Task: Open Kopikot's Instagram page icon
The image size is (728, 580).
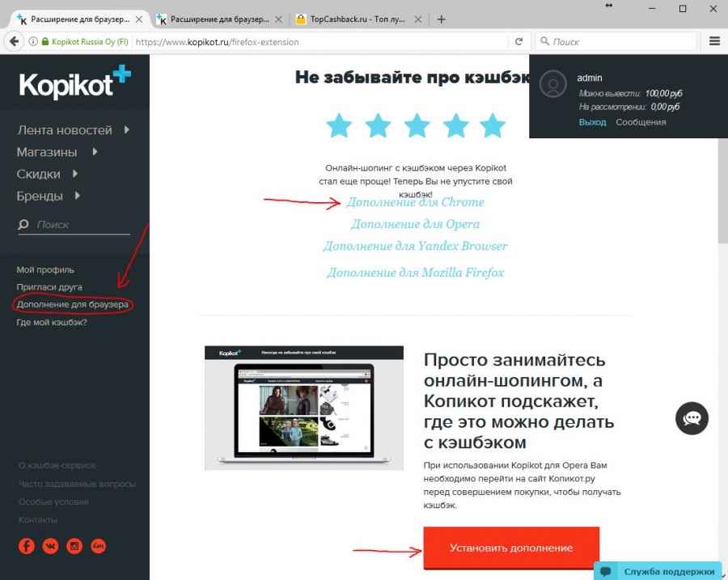Action: (x=74, y=546)
